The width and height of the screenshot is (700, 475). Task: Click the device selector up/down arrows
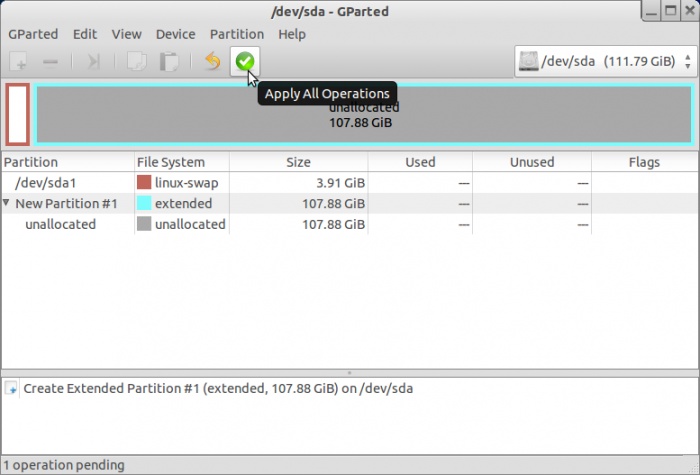[x=688, y=61]
